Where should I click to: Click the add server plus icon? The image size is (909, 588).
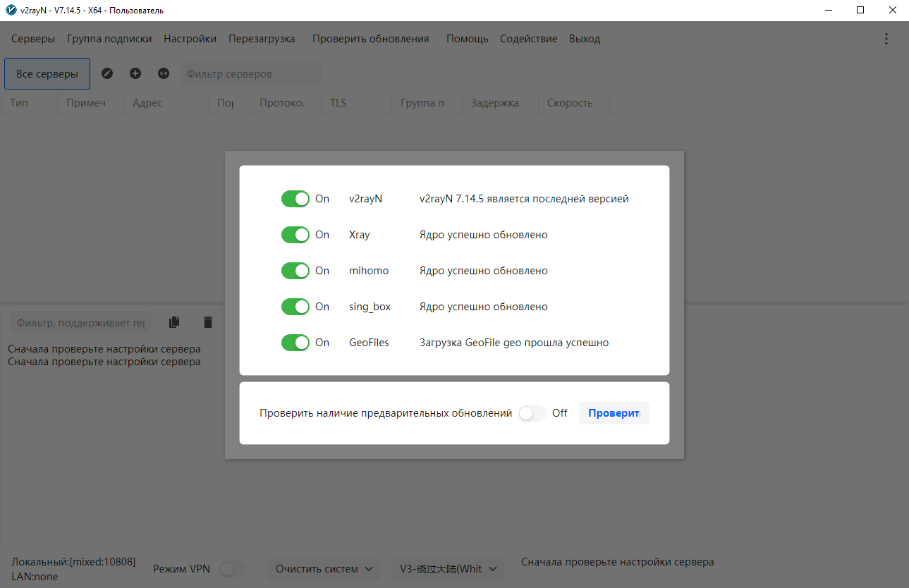click(135, 73)
